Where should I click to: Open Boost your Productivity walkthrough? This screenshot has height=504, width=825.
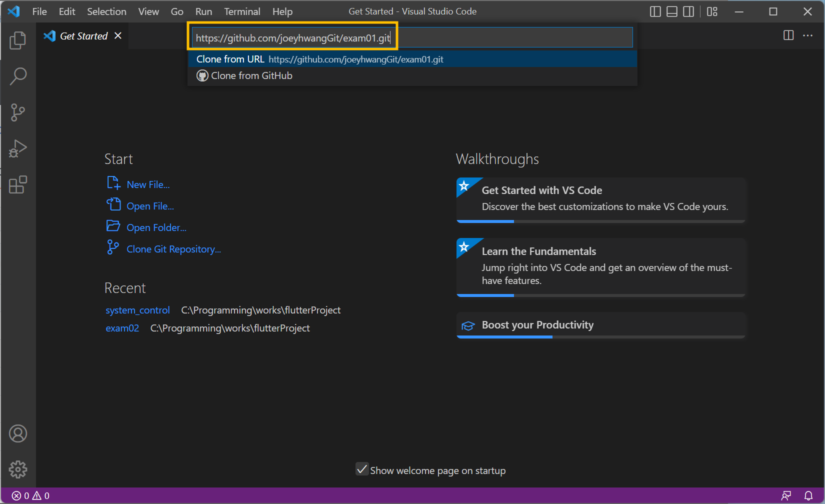[601, 325]
